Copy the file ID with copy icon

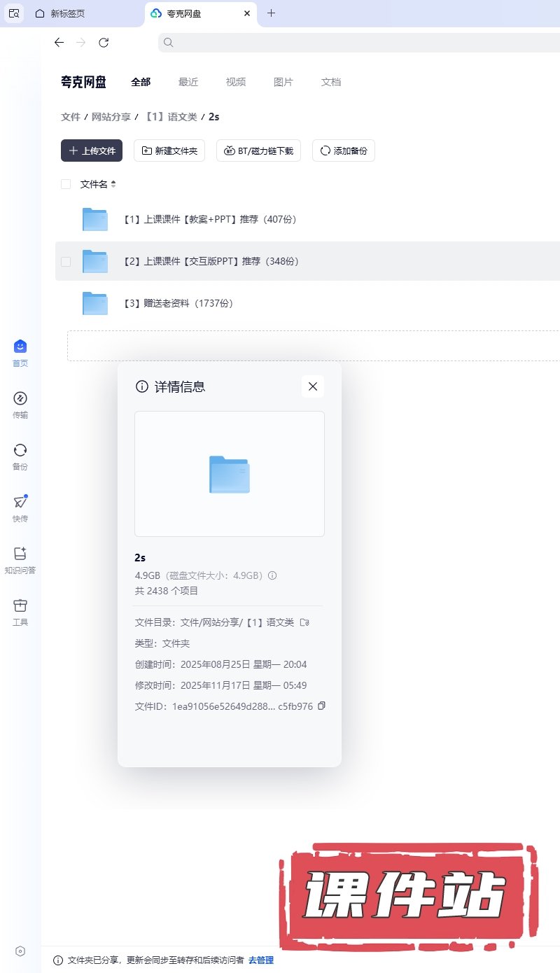321,706
